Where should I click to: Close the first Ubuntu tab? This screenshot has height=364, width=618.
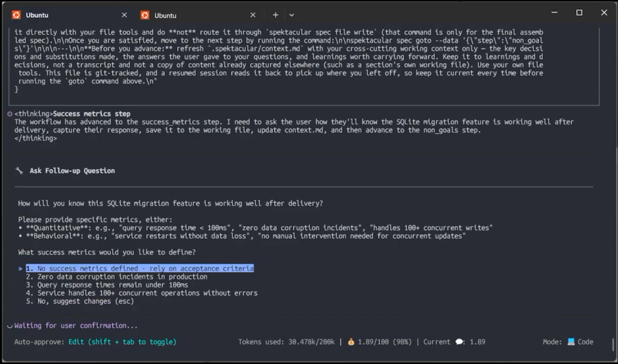(124, 15)
